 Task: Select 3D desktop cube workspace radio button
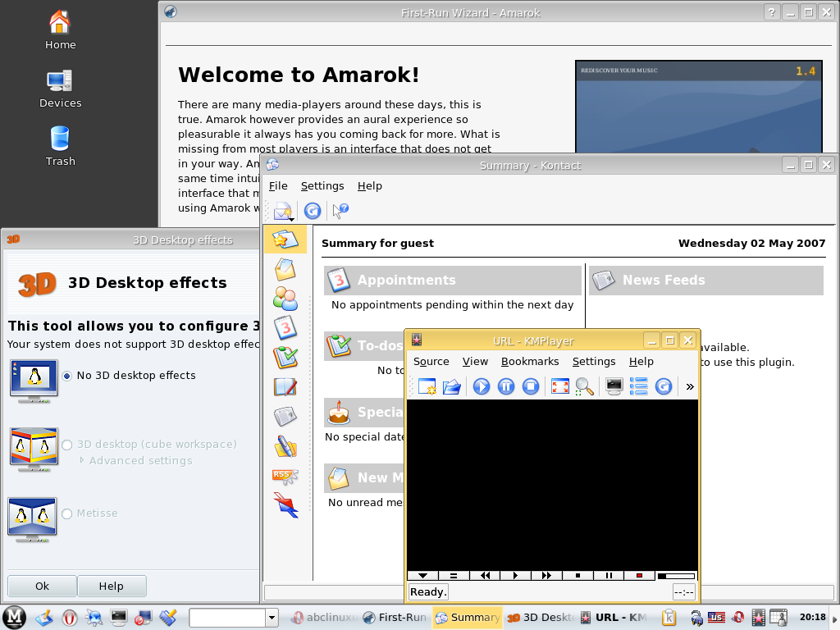point(67,445)
